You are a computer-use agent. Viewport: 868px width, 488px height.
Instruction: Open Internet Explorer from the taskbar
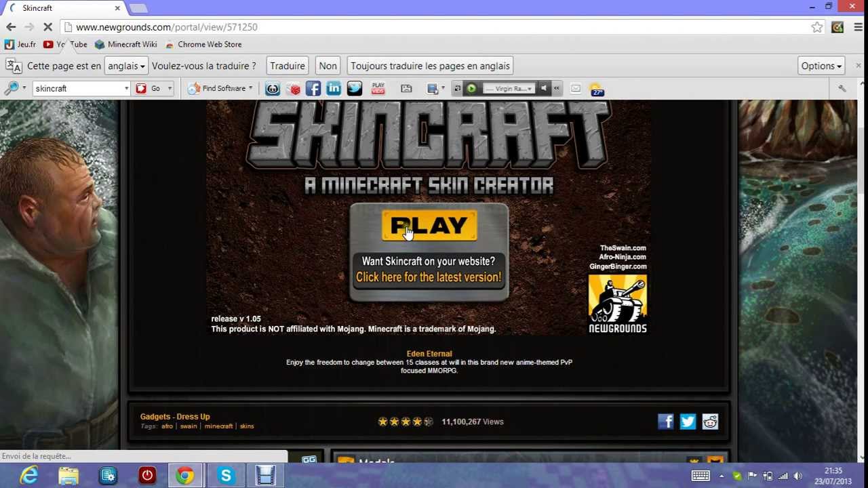pyautogui.click(x=29, y=476)
